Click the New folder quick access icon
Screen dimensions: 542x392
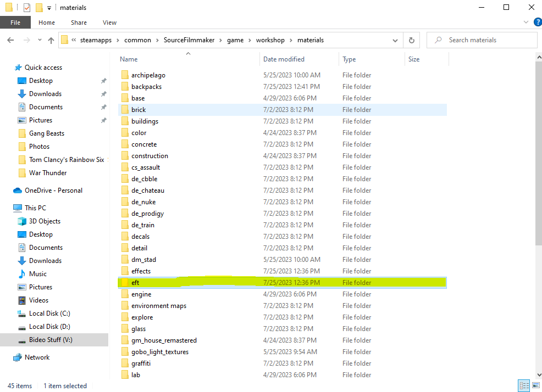click(x=39, y=7)
